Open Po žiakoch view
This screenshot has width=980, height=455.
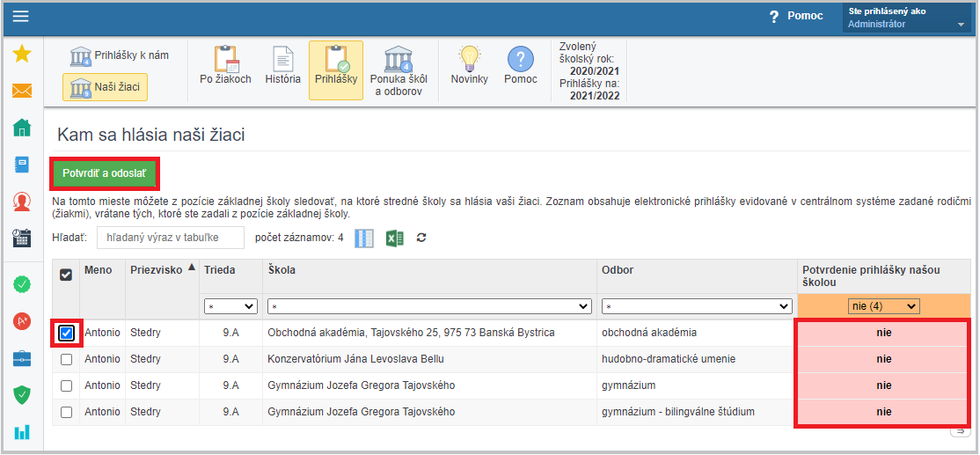pyautogui.click(x=225, y=66)
